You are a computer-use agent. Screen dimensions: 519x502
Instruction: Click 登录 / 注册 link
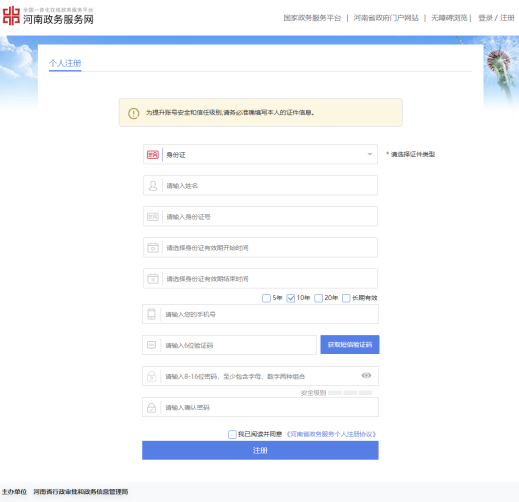pos(496,18)
